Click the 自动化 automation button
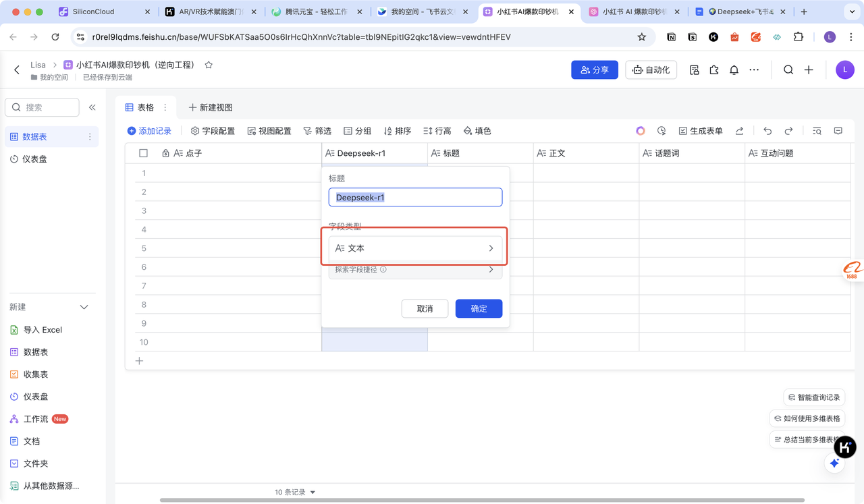This screenshot has height=504, width=864. 651,69
